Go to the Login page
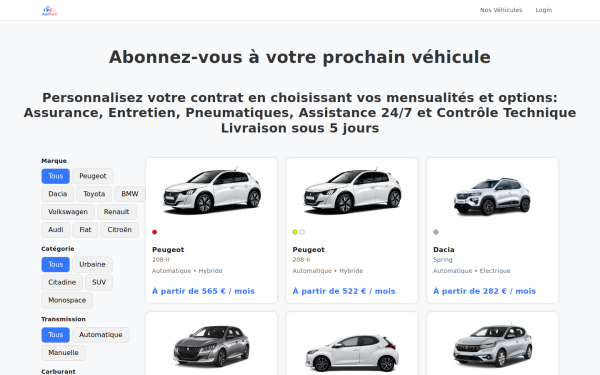Screen dimensions: 600x375 (x=543, y=10)
